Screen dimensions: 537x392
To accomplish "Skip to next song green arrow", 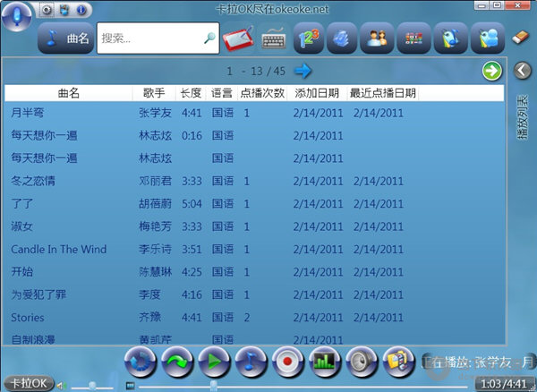I will point(177,362).
